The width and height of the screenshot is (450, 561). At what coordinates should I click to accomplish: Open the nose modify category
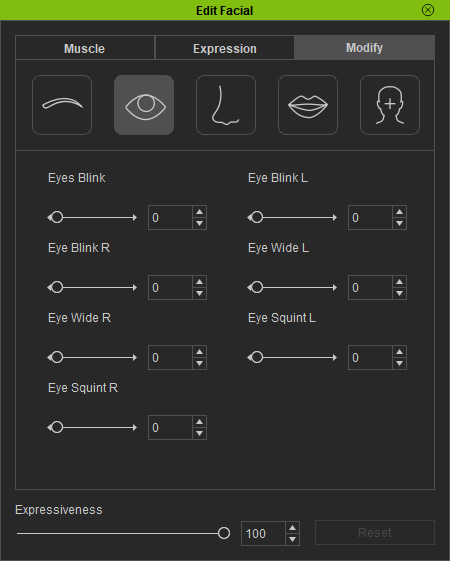pyautogui.click(x=226, y=105)
